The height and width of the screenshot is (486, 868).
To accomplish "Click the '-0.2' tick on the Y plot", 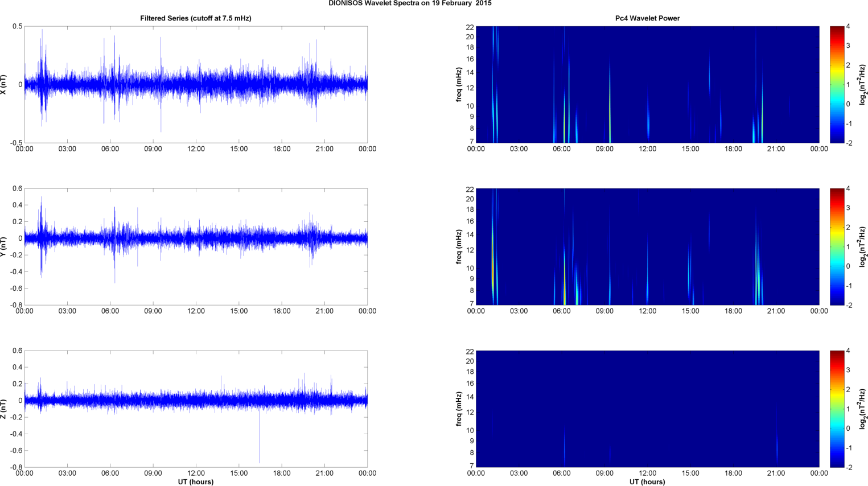I will [15, 255].
